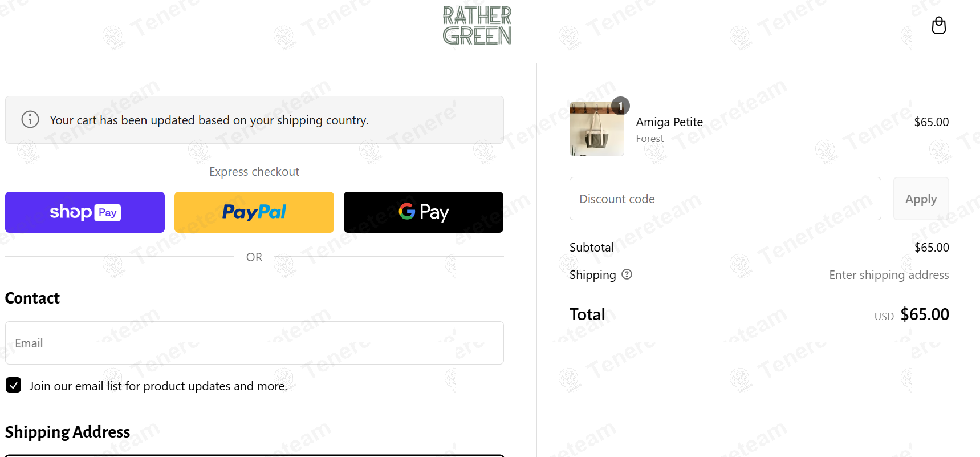Click the item quantity badge on thumbnail
The image size is (980, 457).
point(620,106)
